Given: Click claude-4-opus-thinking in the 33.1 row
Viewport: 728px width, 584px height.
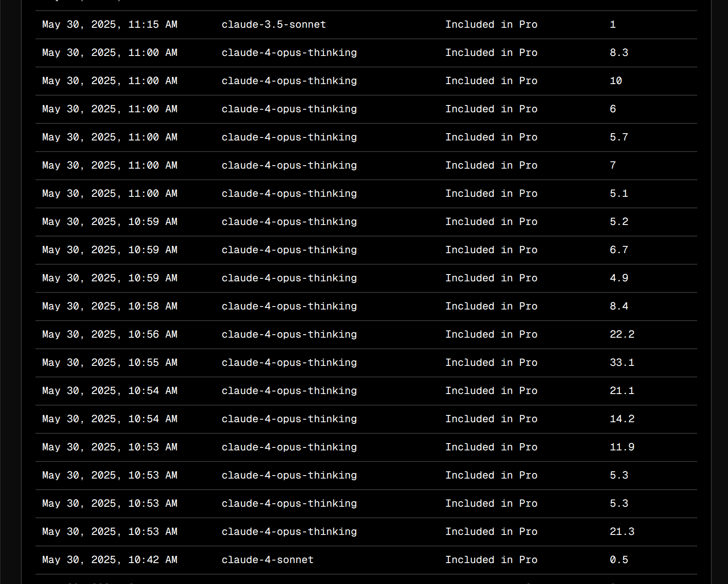Looking at the screenshot, I should click(x=289, y=363).
